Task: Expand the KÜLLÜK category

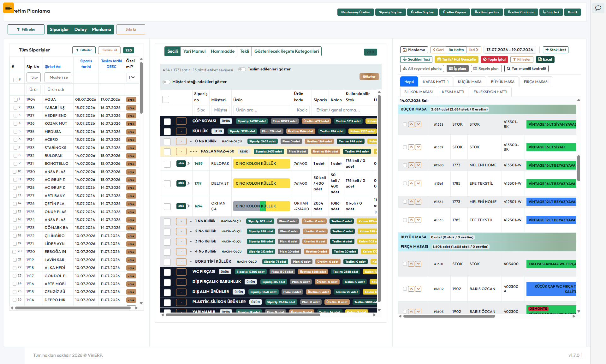Action: [181, 131]
